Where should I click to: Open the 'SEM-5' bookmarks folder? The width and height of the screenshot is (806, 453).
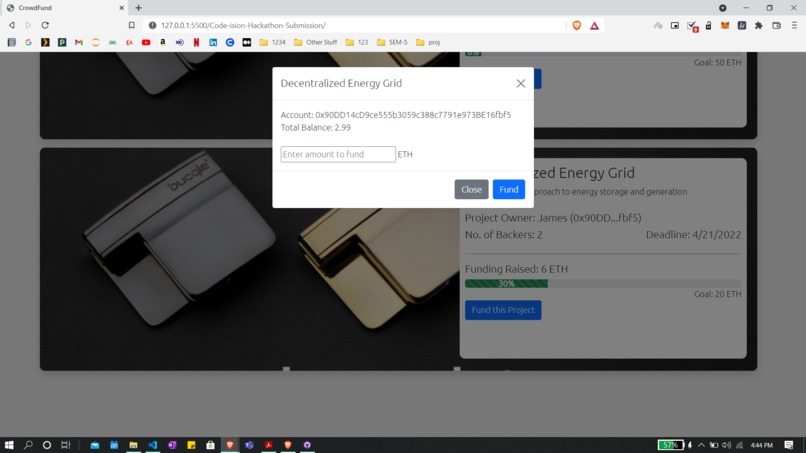pos(392,42)
